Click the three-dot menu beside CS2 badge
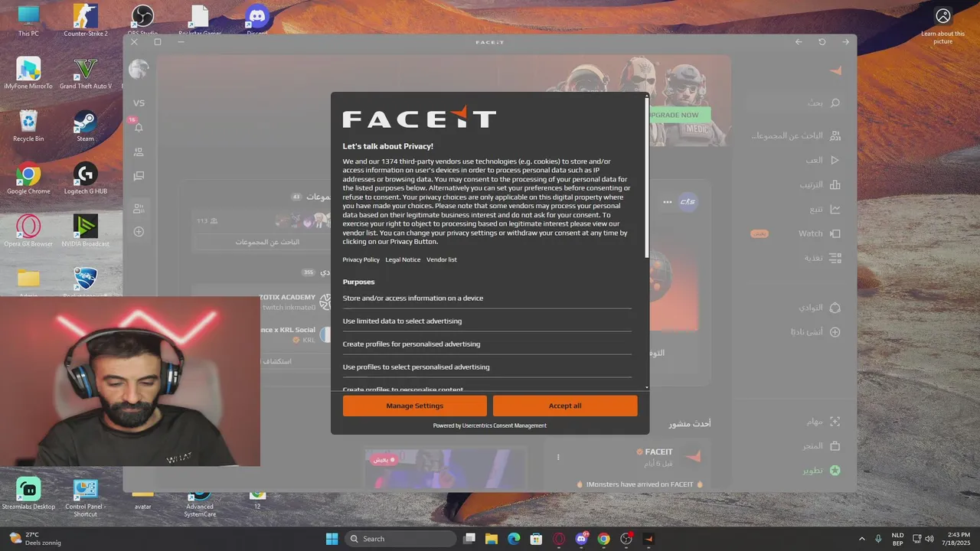 (x=667, y=202)
